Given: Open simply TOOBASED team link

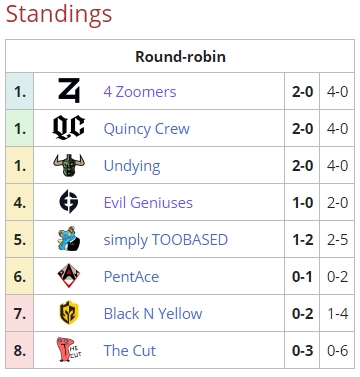Looking at the screenshot, I should (166, 240).
